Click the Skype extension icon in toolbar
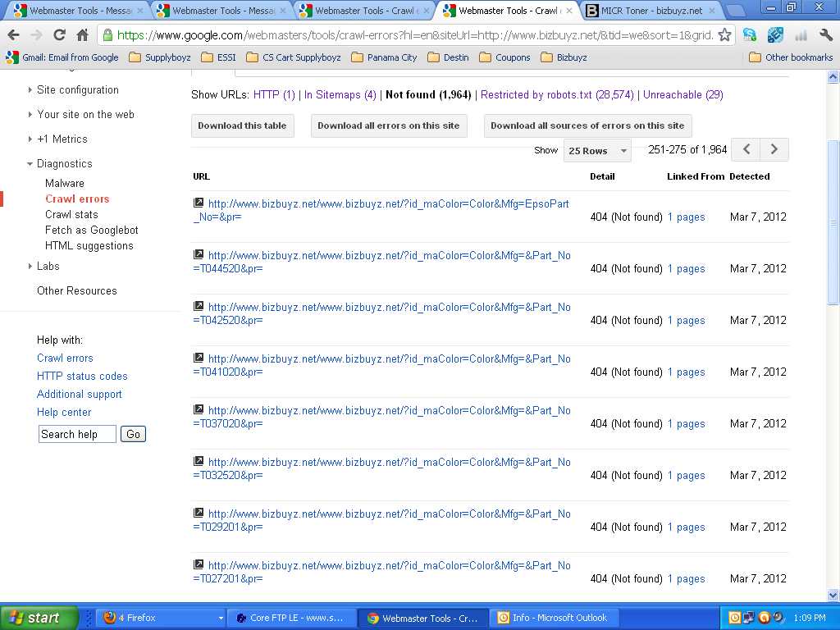 750,35
